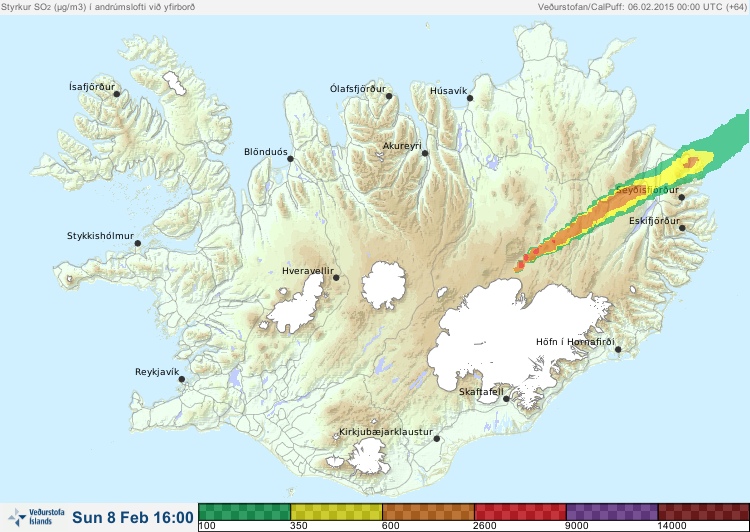Click the red eruption source spots
The width and height of the screenshot is (750, 532).
(528, 257)
